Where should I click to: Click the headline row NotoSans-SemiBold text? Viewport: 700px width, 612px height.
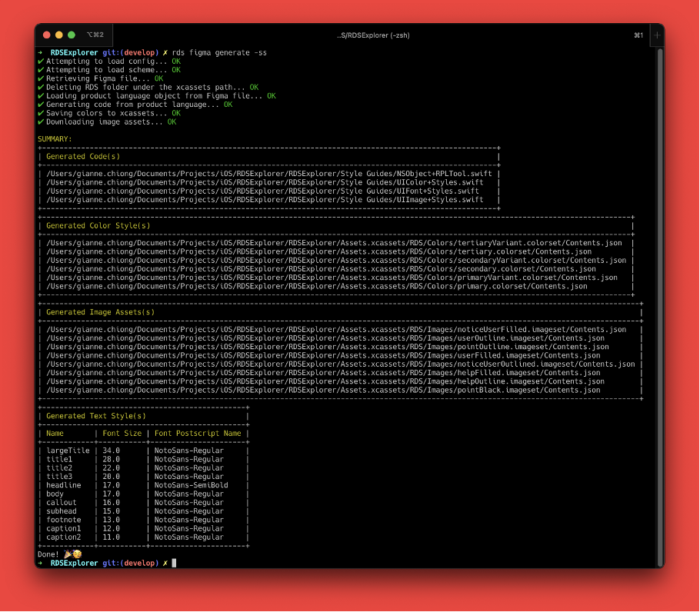tap(191, 485)
